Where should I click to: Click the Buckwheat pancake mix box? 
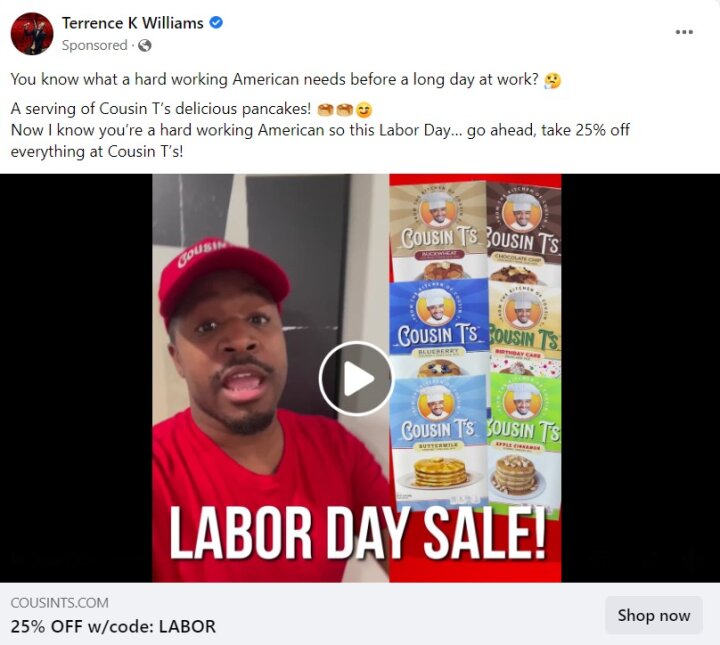pyautogui.click(x=439, y=230)
